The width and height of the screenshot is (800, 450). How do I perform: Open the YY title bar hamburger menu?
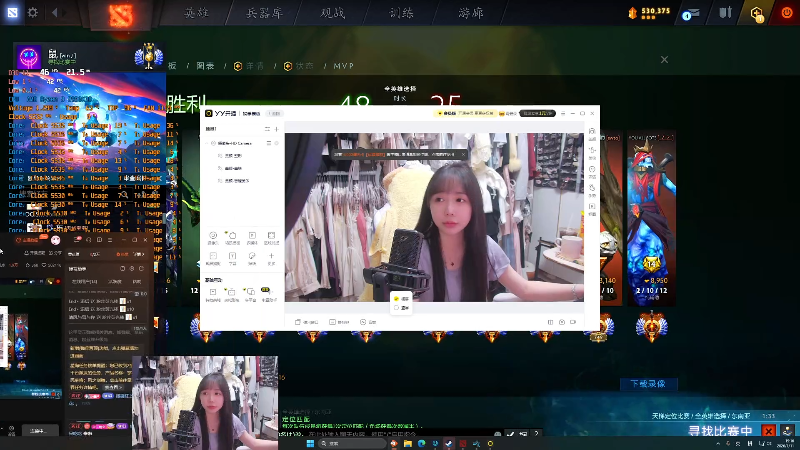(563, 113)
